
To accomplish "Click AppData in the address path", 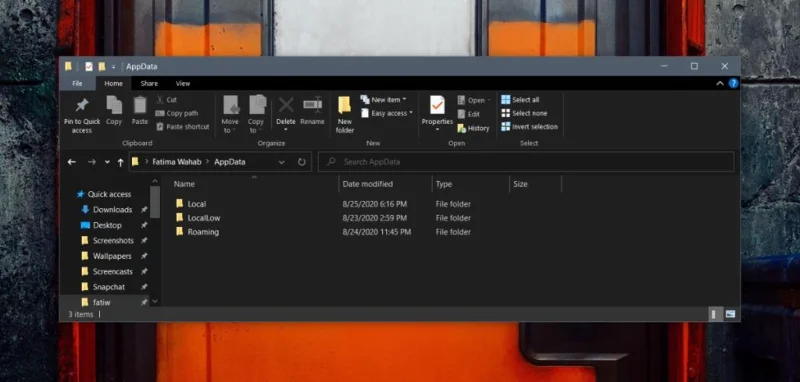I will click(230, 162).
